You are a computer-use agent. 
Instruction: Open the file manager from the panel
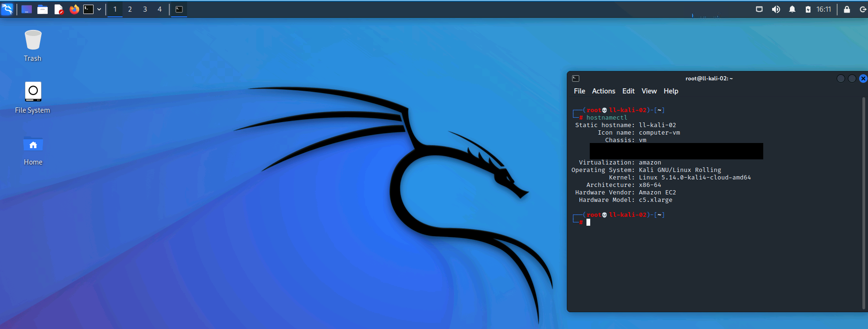(x=43, y=9)
